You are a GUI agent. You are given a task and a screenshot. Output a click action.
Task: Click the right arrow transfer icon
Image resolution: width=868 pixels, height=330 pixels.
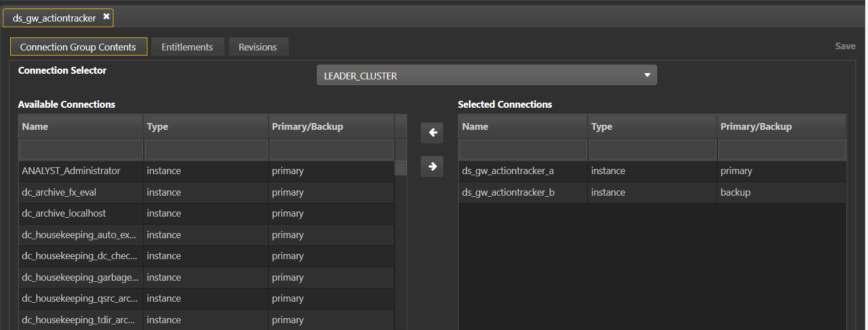(432, 167)
